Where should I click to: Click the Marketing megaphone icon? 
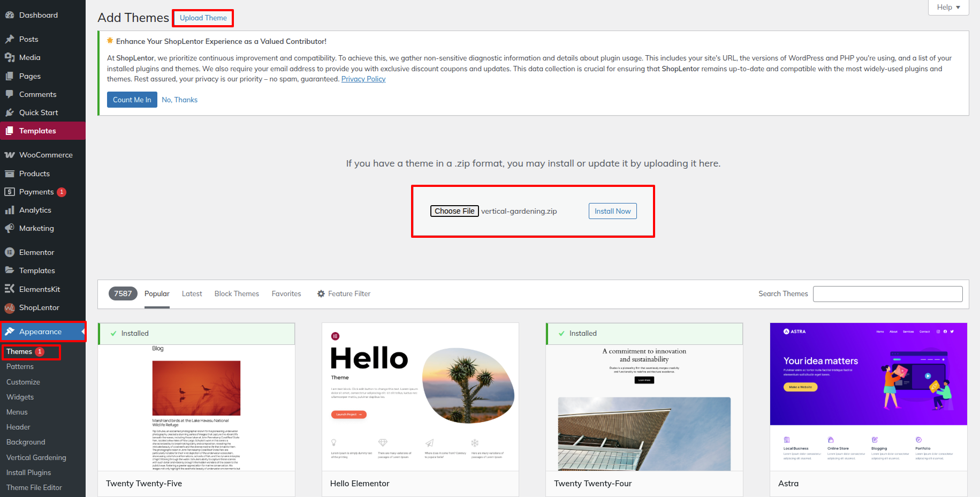(x=9, y=228)
